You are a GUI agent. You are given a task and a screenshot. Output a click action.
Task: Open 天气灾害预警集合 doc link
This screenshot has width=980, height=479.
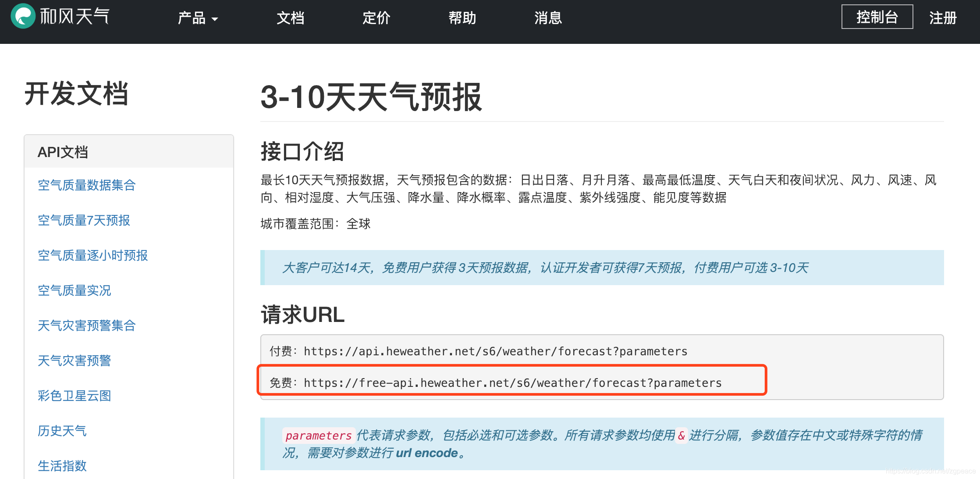click(x=87, y=325)
